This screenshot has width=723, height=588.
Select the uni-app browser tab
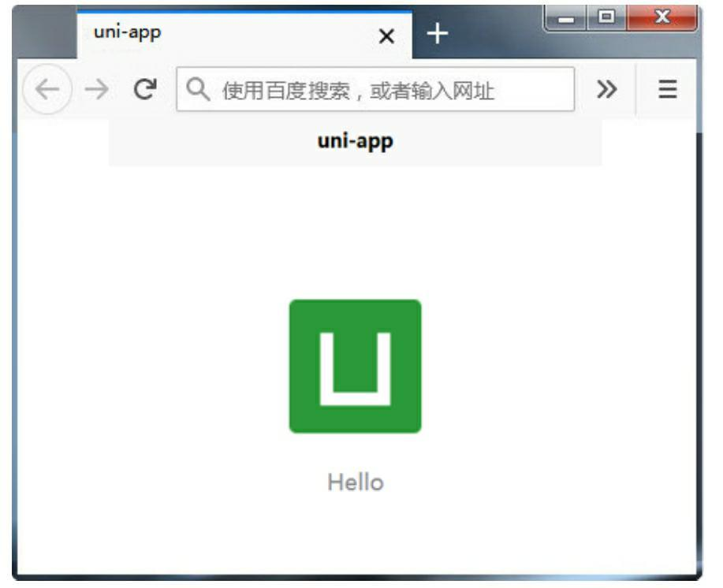tap(244, 34)
